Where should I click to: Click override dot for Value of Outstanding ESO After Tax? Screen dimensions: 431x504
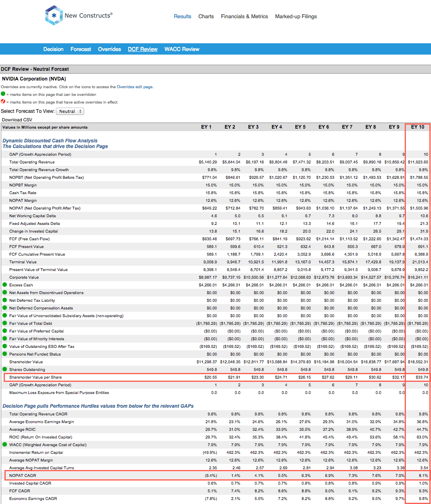pyautogui.click(x=5, y=346)
